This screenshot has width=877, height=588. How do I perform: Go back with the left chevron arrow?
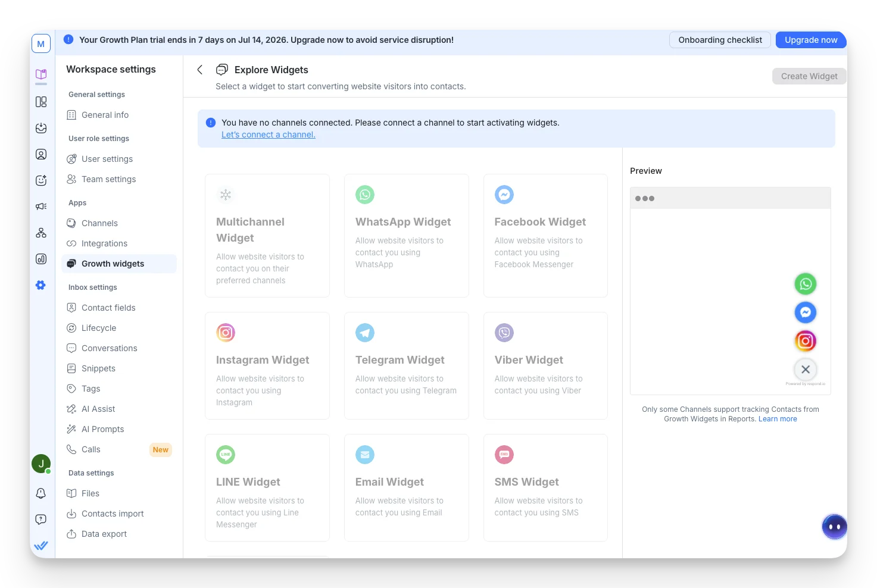click(x=200, y=70)
